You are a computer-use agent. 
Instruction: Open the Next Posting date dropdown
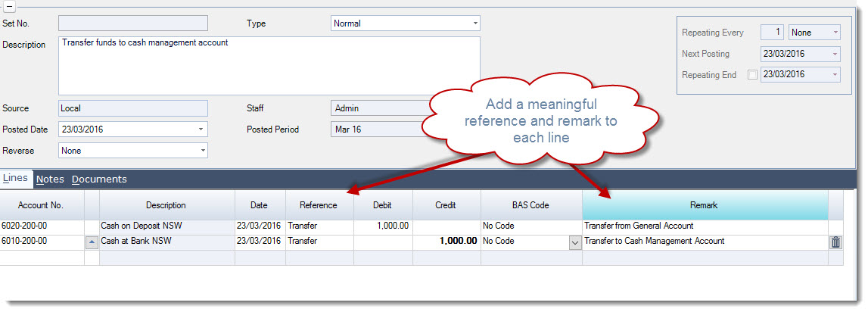click(x=835, y=54)
